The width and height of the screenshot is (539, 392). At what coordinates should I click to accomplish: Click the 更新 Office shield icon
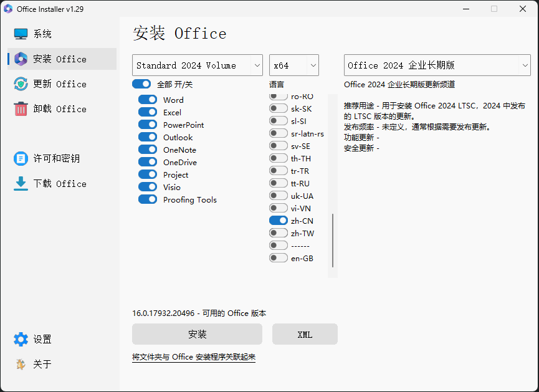(21, 84)
